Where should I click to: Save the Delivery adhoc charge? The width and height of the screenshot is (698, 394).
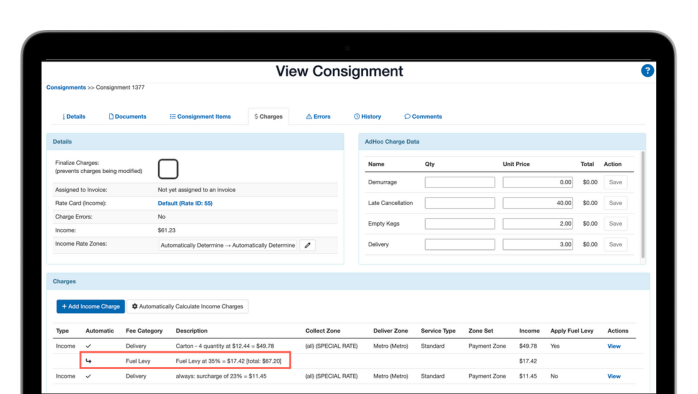click(x=616, y=244)
